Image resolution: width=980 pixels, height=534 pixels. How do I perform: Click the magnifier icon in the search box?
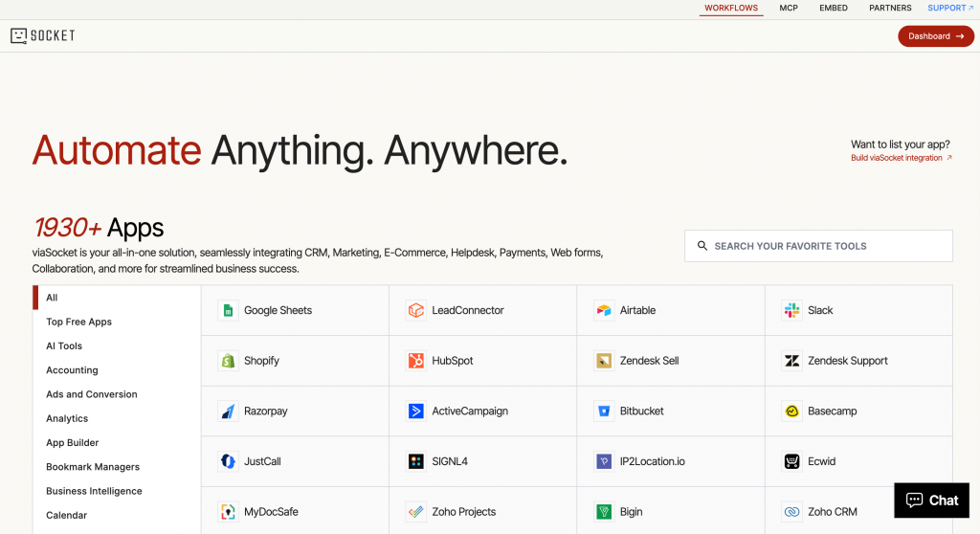(x=702, y=246)
